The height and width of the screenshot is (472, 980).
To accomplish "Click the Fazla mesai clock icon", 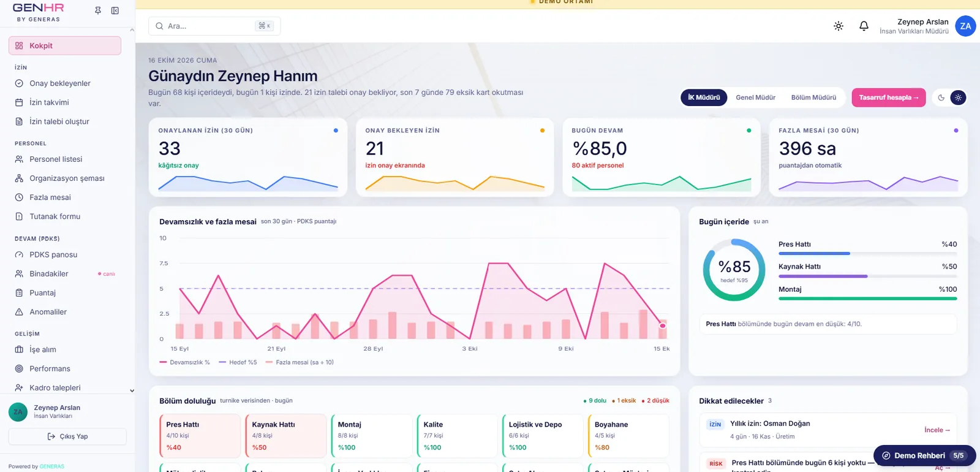I will click(x=19, y=197).
